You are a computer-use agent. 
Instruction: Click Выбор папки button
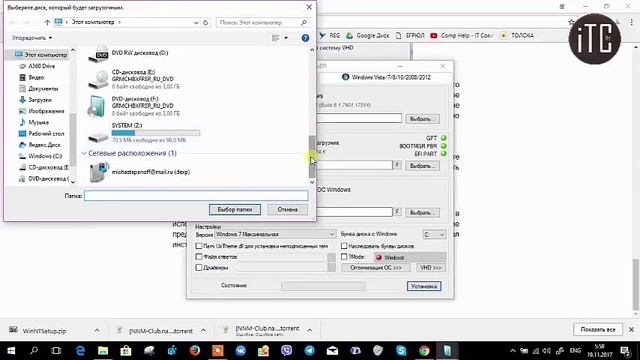pyautogui.click(x=235, y=209)
